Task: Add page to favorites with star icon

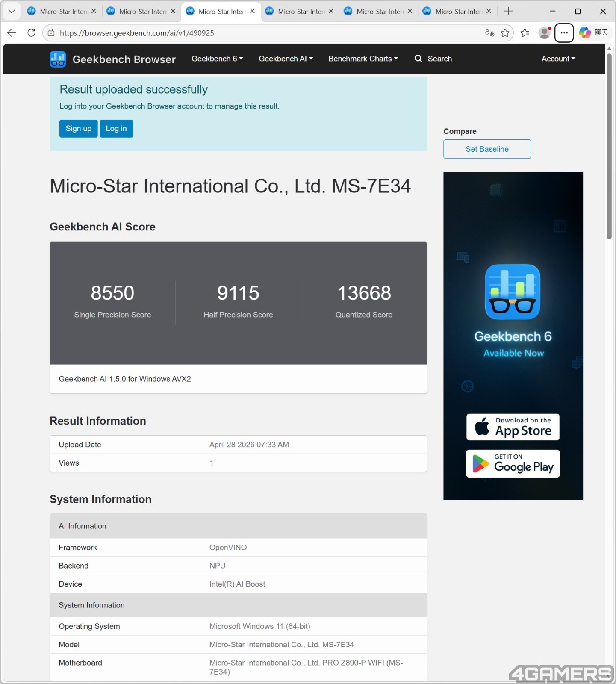Action: pyautogui.click(x=505, y=33)
